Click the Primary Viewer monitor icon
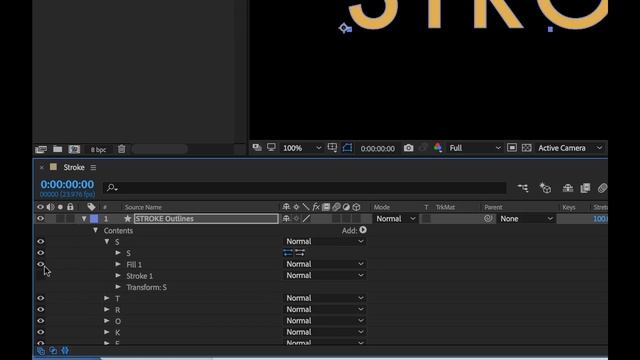Image resolution: width=640 pixels, height=360 pixels. [271, 147]
